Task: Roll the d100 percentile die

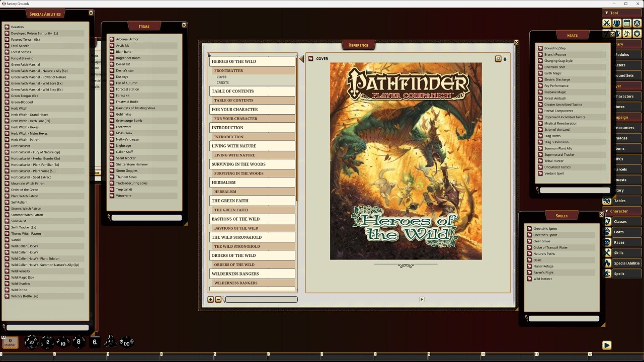Action: click(x=126, y=342)
